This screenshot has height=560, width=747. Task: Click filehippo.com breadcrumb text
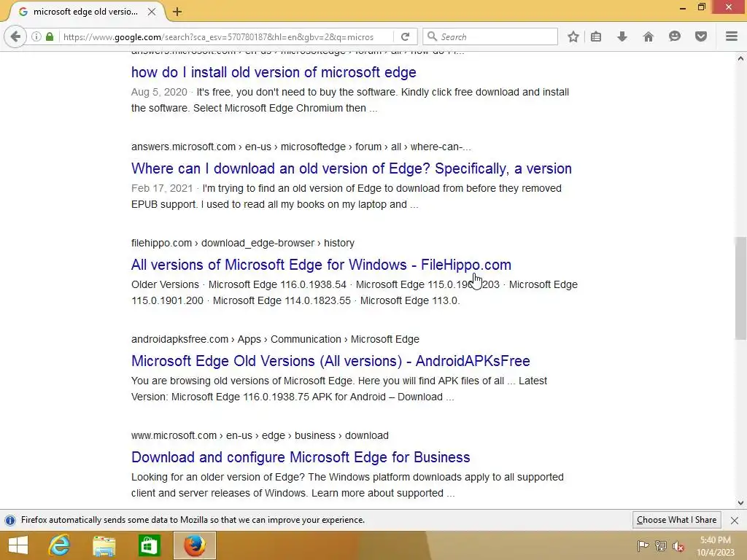point(161,243)
